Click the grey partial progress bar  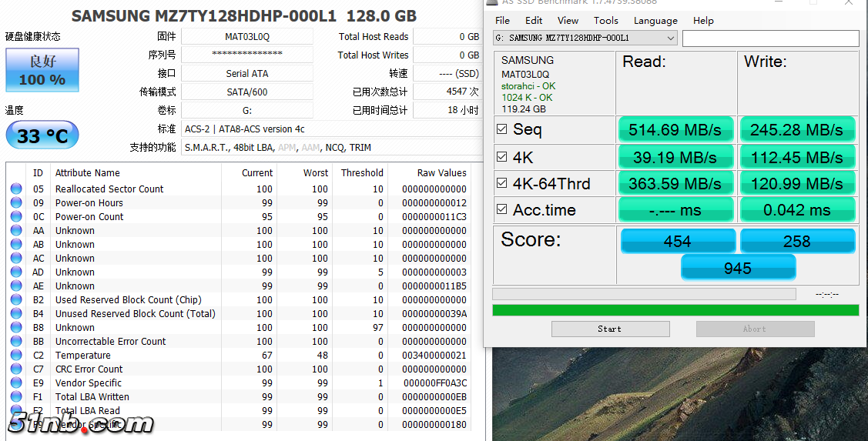(644, 294)
